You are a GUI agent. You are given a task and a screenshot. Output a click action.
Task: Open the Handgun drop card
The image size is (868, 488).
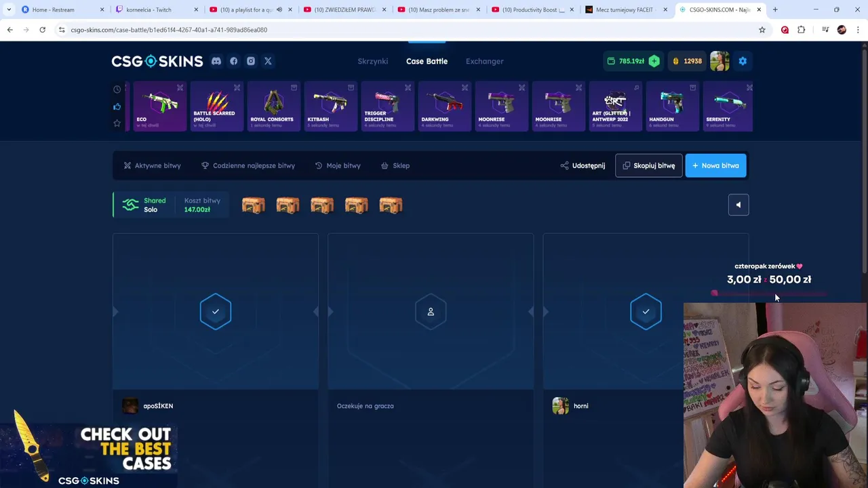(x=672, y=106)
